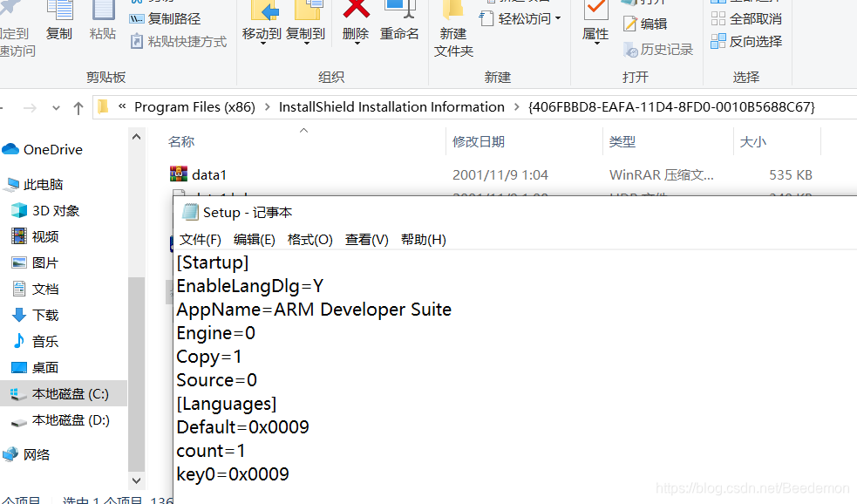857x504 pixels.
Task: Sort by the Size (大小) column header
Action: [x=752, y=142]
